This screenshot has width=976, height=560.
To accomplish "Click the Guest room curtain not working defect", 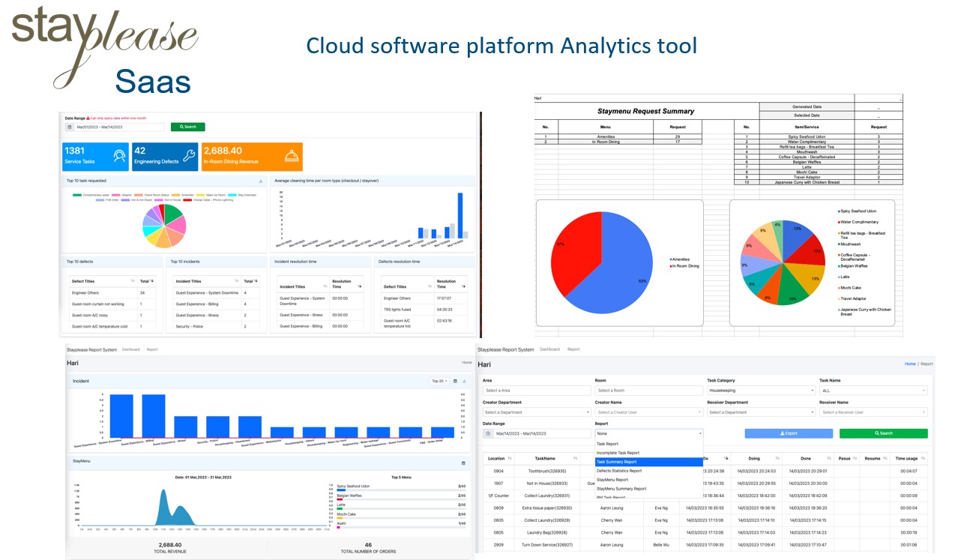I will (98, 304).
